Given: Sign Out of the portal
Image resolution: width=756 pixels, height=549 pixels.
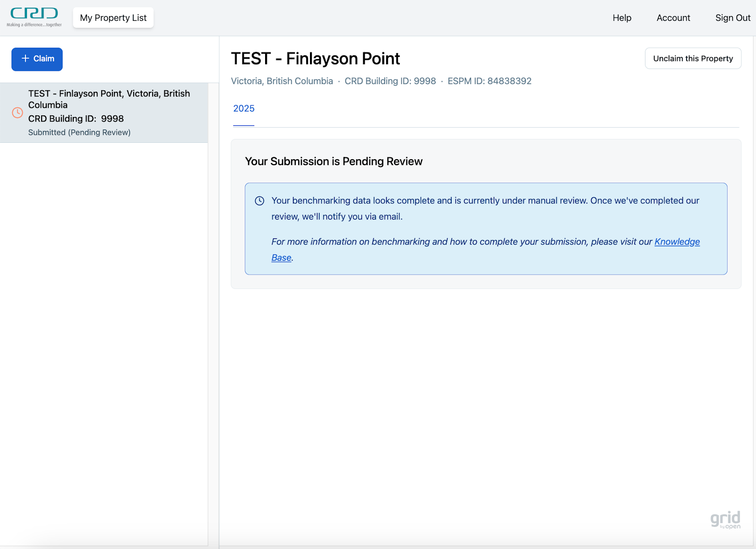Looking at the screenshot, I should (732, 18).
